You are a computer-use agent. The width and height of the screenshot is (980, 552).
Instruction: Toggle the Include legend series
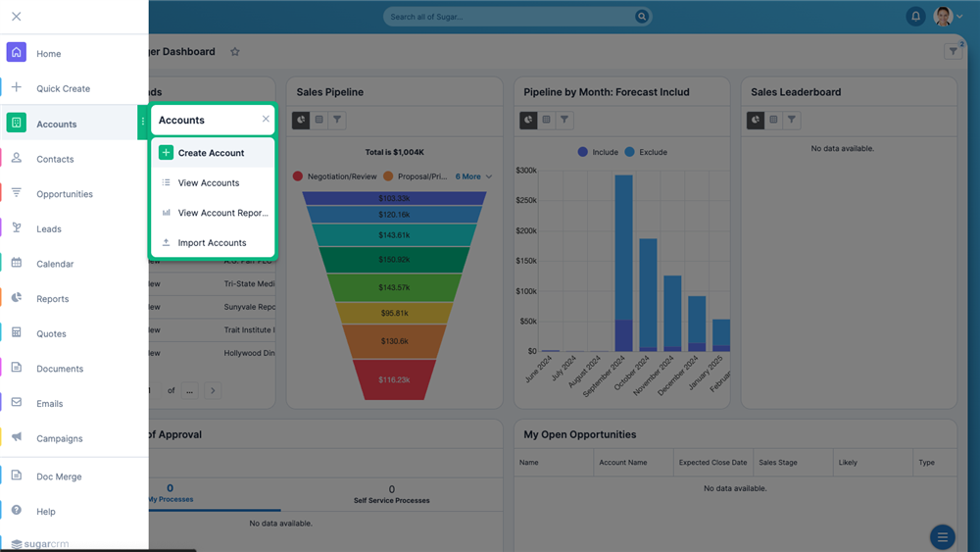pos(598,152)
